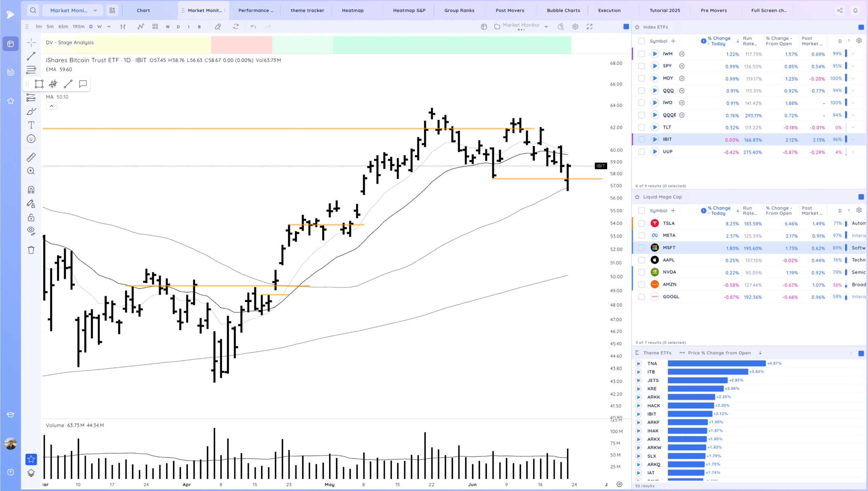The height and width of the screenshot is (491, 868).
Task: Open the Group Ranks tab
Action: (459, 11)
